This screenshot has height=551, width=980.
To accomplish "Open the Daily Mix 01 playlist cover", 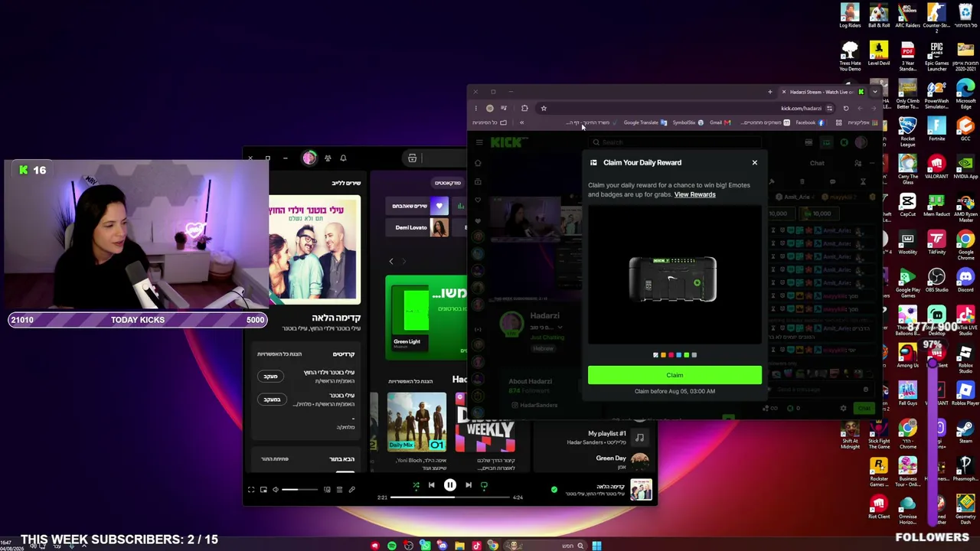I will point(416,421).
